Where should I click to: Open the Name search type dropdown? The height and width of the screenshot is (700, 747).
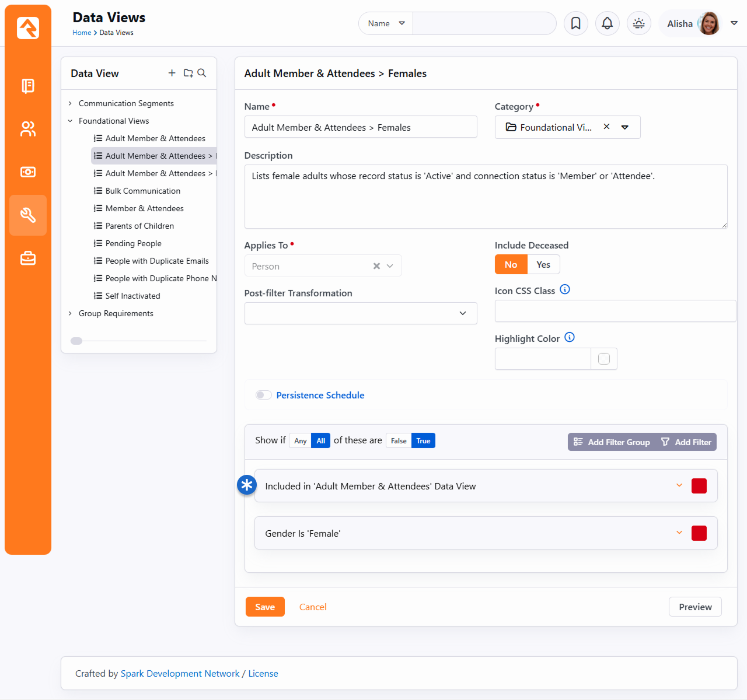[386, 23]
